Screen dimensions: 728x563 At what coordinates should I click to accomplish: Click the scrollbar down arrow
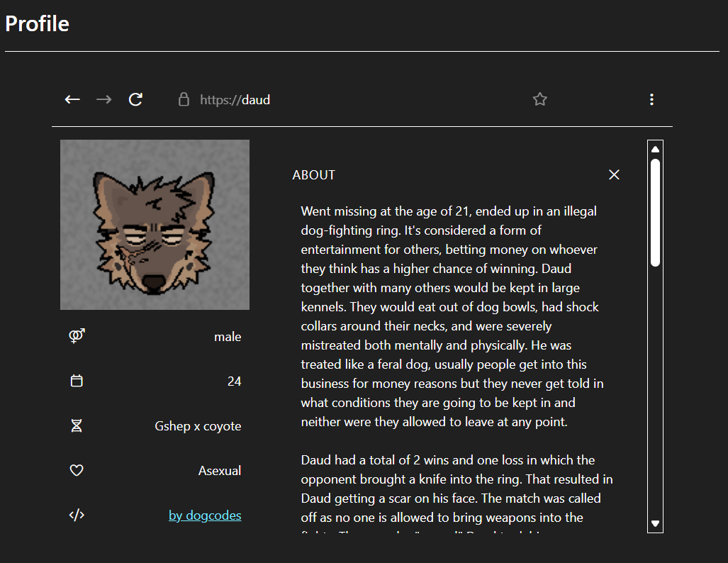point(656,524)
